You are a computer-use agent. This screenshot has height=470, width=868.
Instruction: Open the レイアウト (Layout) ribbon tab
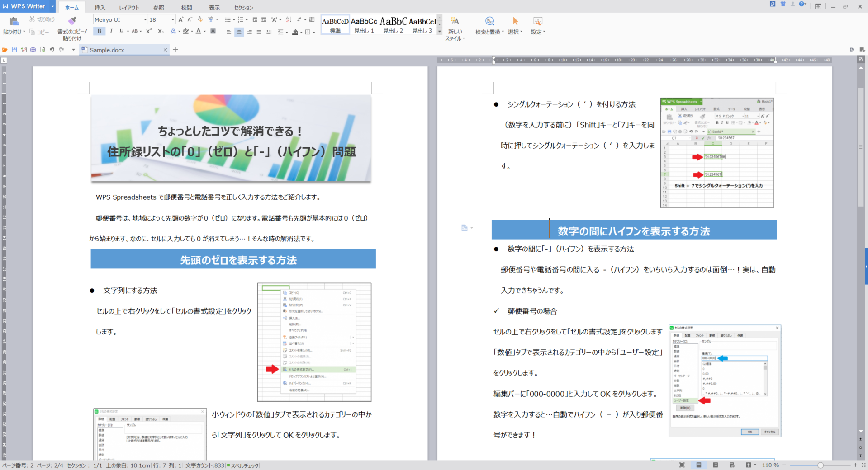click(x=129, y=8)
